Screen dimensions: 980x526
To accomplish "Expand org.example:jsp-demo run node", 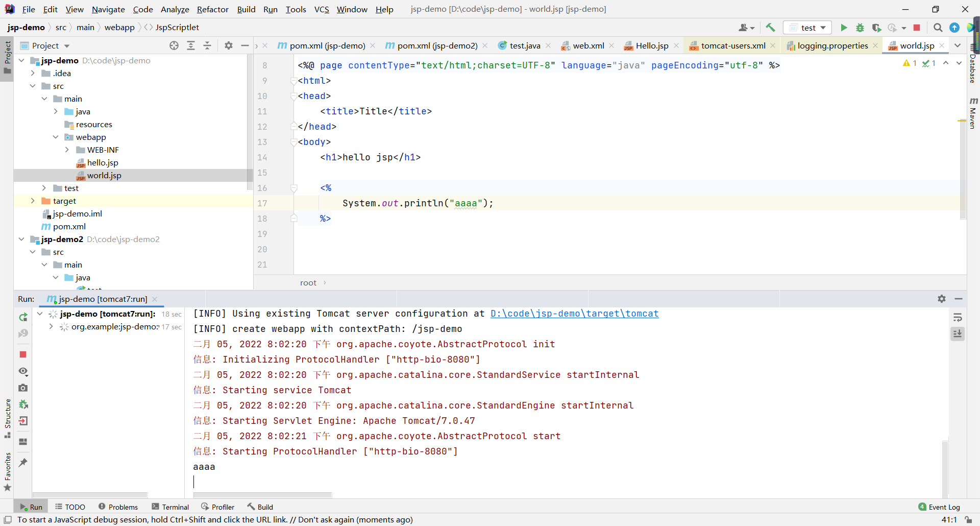I will pos(51,327).
